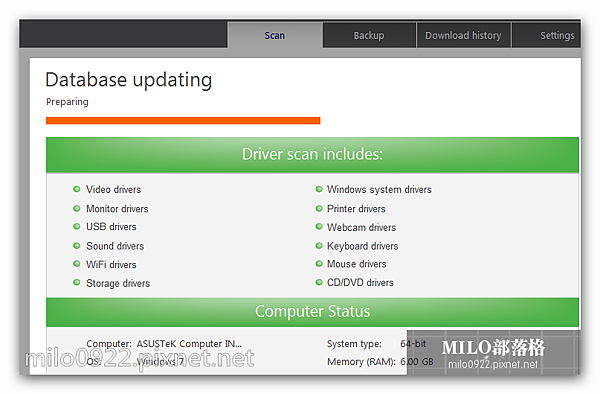Click the green bullet beside WiFi drivers
This screenshot has height=394, width=600.
(x=77, y=264)
